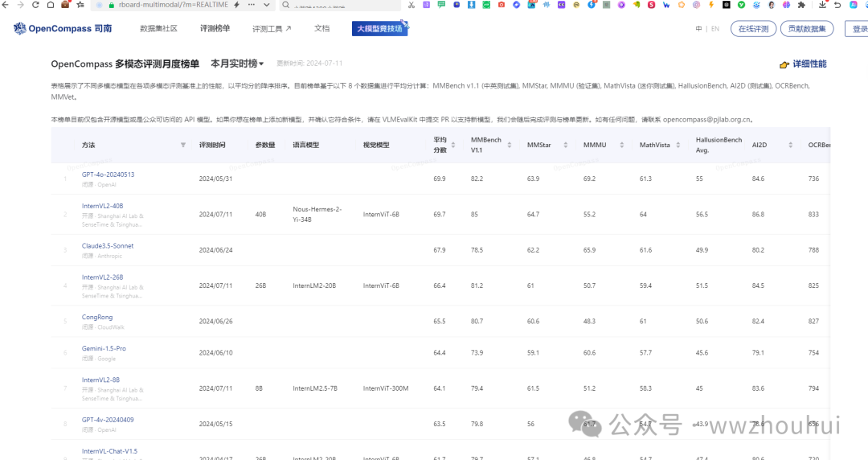The image size is (868, 460).
Task: Open the InternVL2-8B model link
Action: point(100,380)
